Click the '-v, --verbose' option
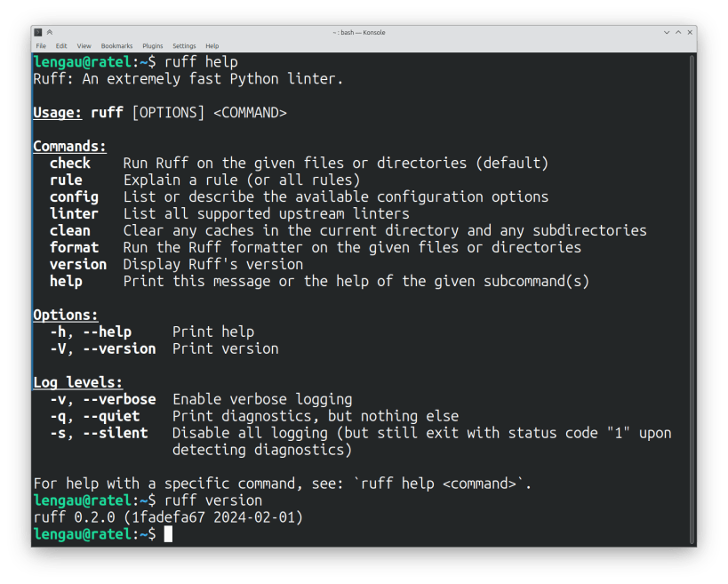 point(102,400)
